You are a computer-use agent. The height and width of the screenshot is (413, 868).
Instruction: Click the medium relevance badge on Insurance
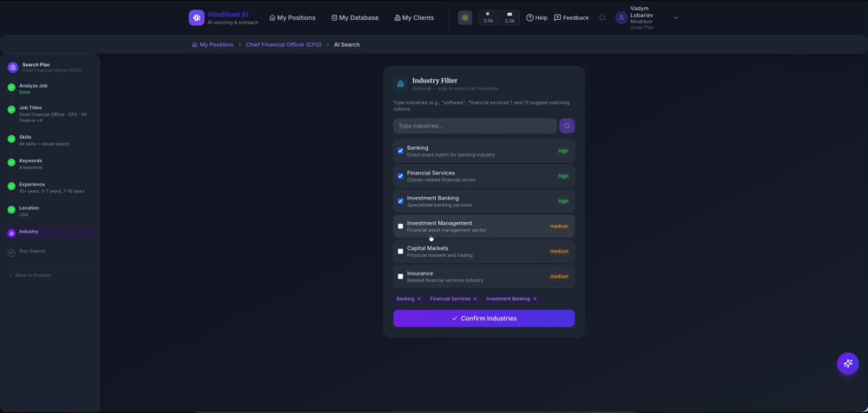pos(559,276)
